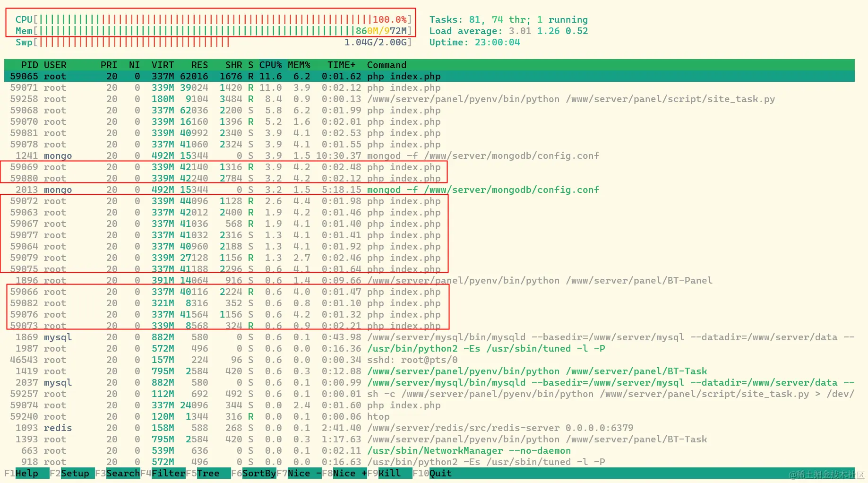Open the SortBy option in function bar
The height and width of the screenshot is (483, 868).
[254, 473]
